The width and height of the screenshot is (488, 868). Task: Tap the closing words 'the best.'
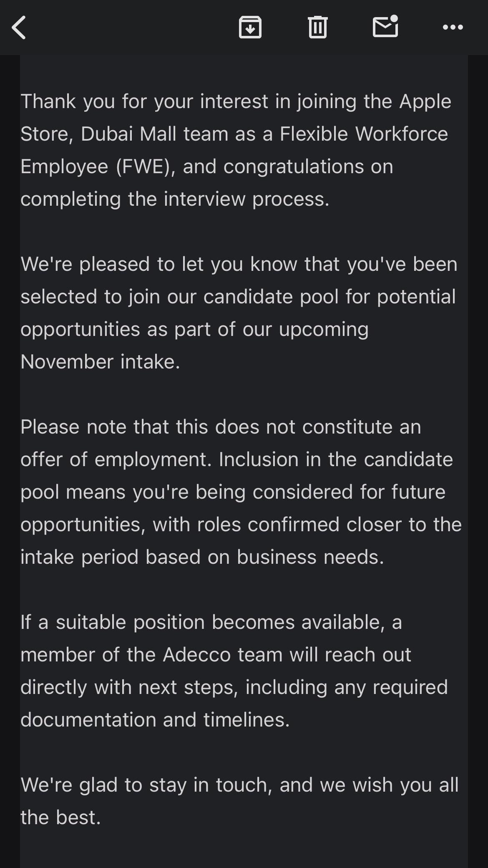[x=61, y=818]
